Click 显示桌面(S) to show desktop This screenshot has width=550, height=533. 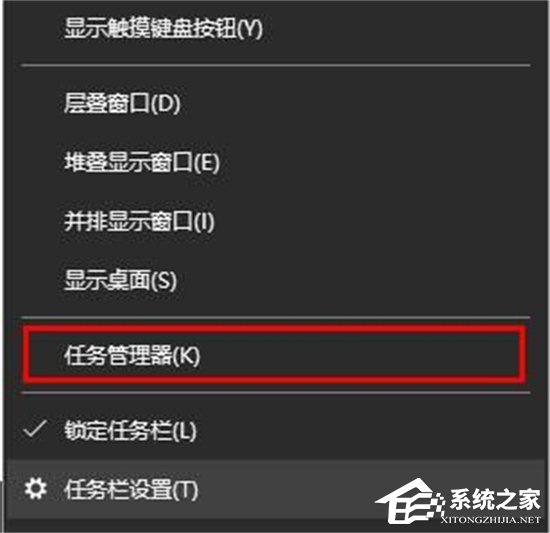274,280
